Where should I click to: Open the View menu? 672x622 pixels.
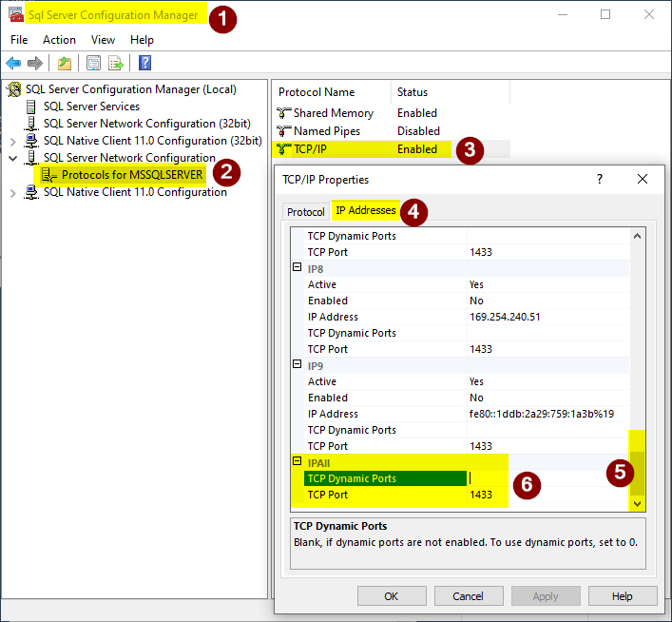coord(103,40)
